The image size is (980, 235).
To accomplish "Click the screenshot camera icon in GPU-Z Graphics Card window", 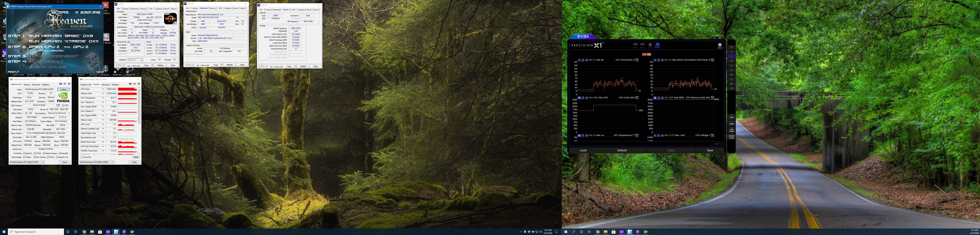I will click(60, 84).
